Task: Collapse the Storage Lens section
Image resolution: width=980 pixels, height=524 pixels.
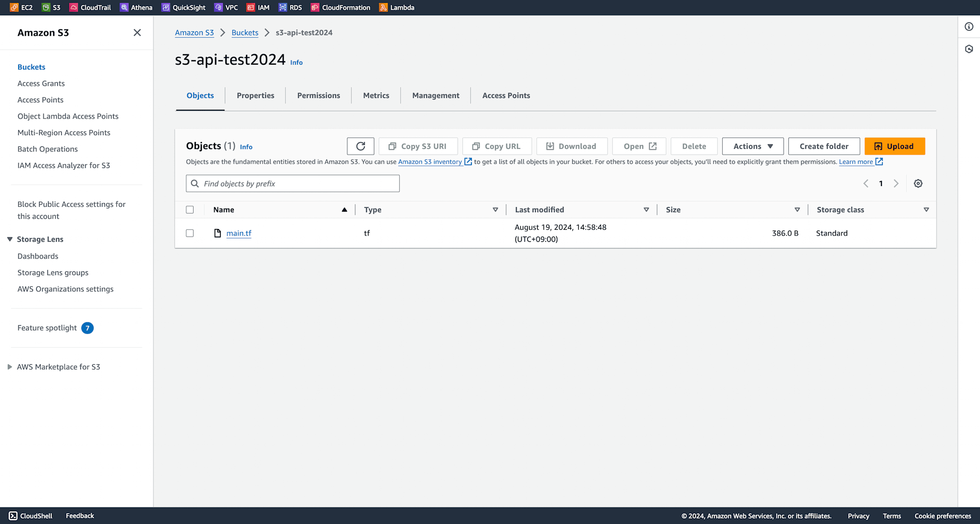Action: coord(10,239)
